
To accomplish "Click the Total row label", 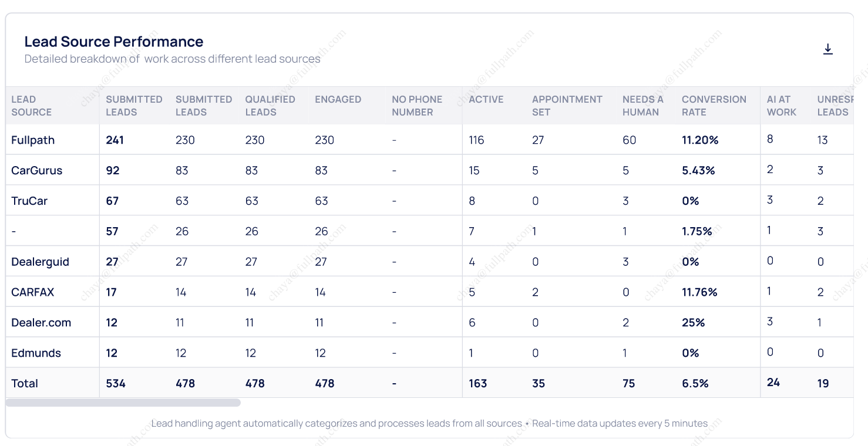I will [25, 384].
